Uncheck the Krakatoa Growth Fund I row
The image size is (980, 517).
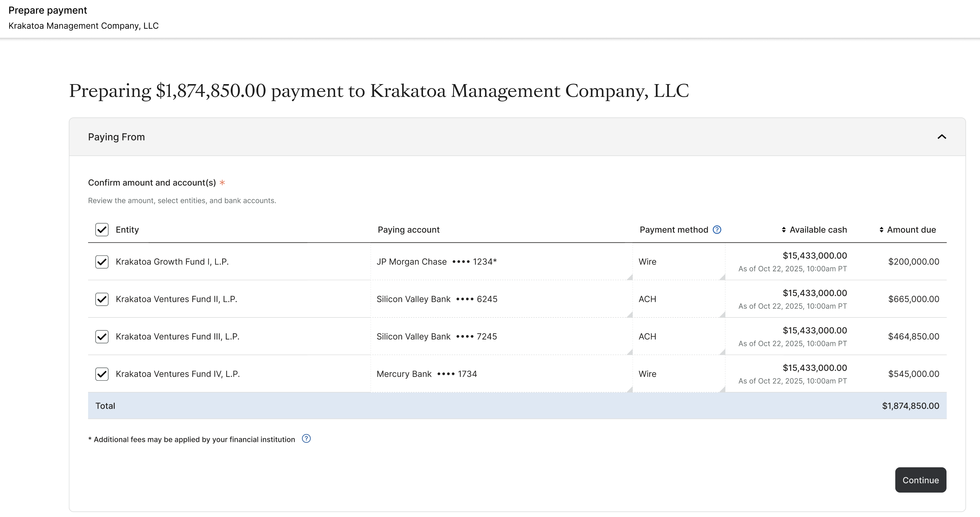[102, 262]
